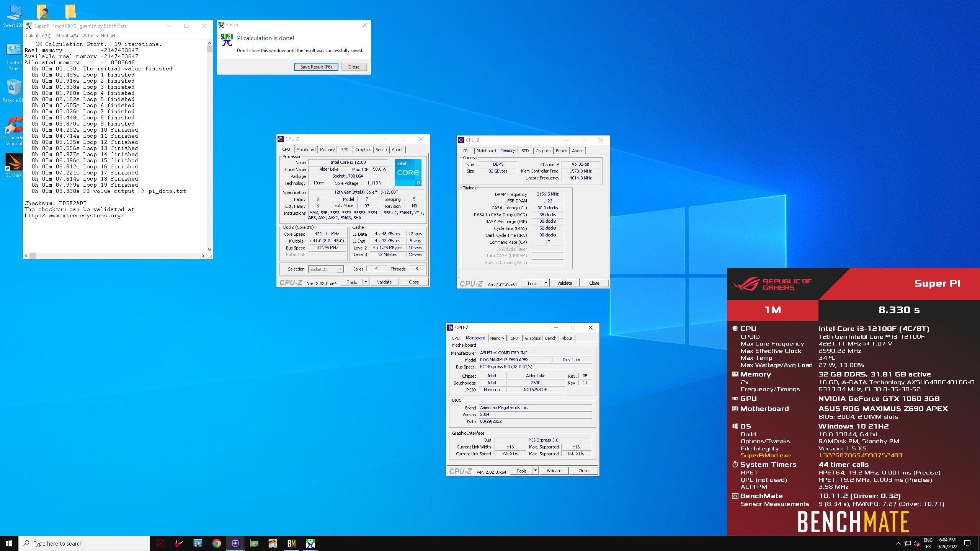
Task: Click the Windows Start button
Action: (x=9, y=543)
